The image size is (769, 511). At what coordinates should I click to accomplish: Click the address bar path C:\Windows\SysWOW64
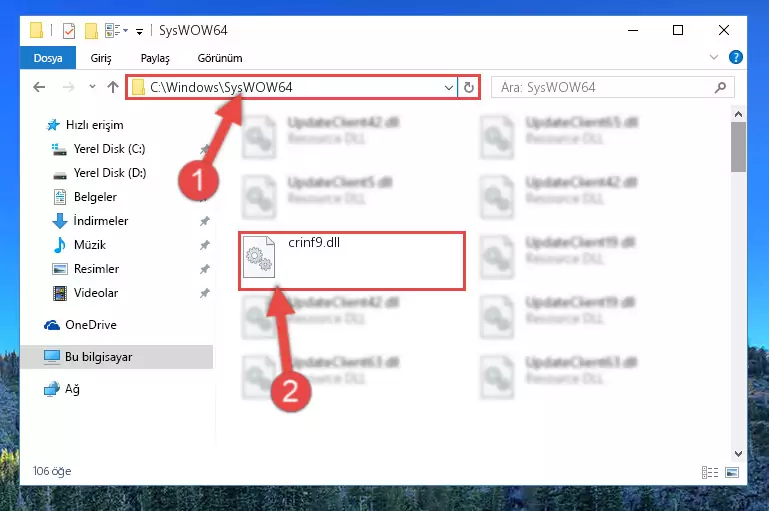(221, 87)
